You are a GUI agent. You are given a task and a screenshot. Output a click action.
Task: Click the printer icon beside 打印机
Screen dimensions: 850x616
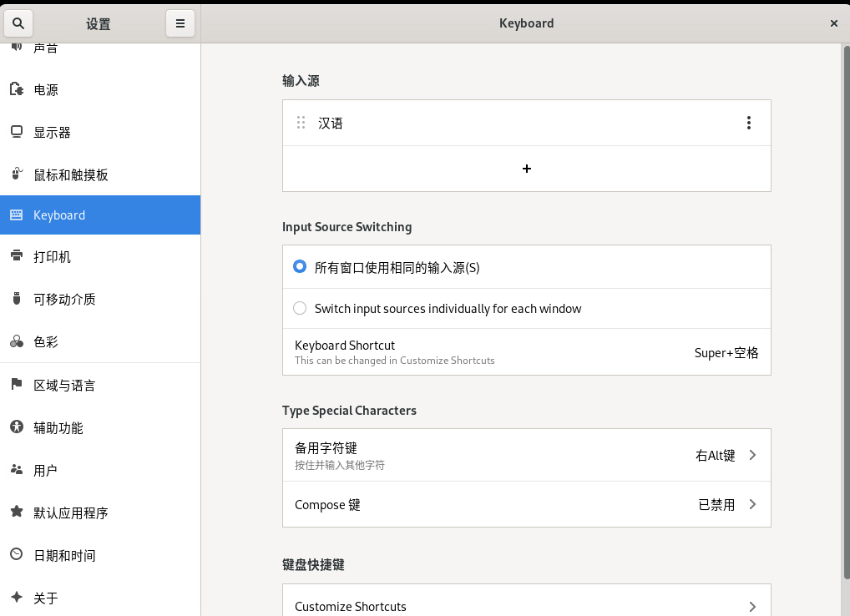(x=16, y=256)
